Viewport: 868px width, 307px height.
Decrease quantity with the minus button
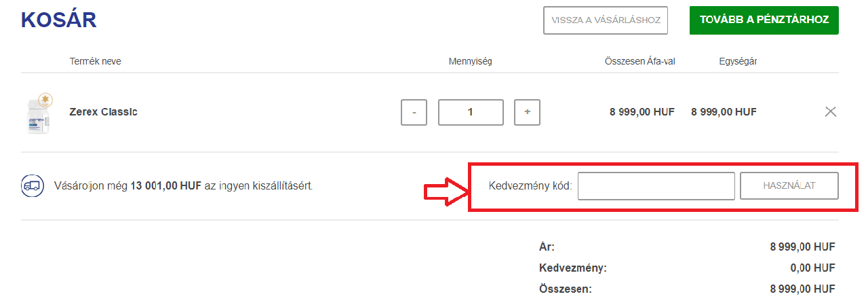point(414,112)
